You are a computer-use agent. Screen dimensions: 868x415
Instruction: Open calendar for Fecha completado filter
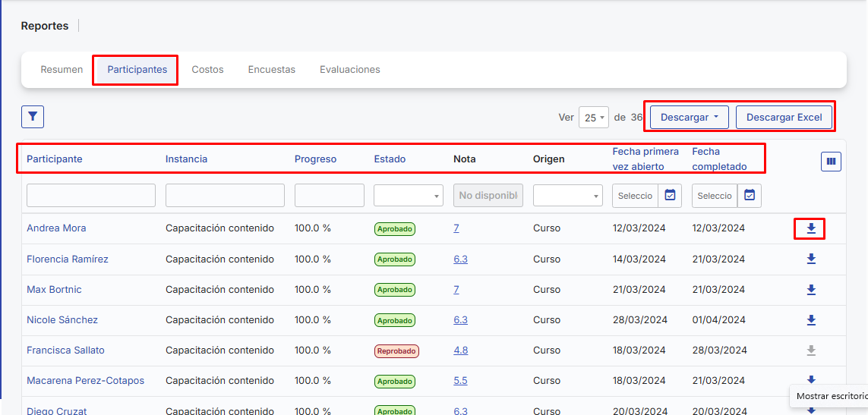(x=750, y=196)
